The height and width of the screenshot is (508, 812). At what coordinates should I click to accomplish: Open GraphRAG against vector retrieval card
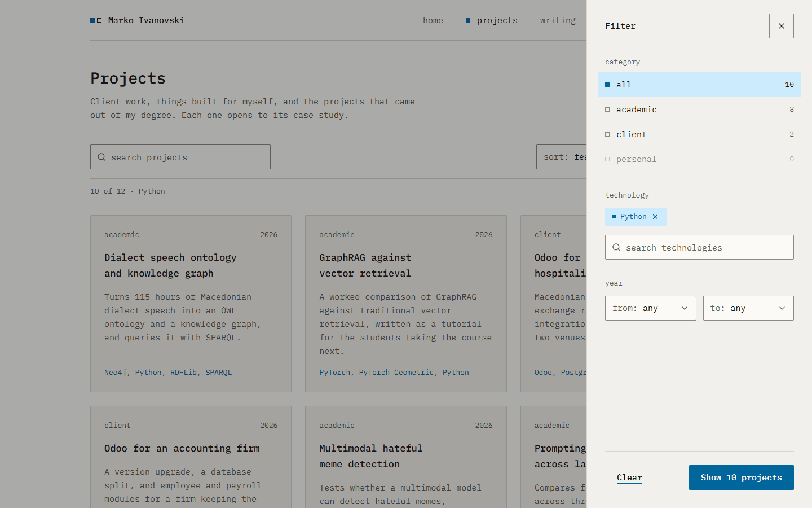(x=406, y=304)
